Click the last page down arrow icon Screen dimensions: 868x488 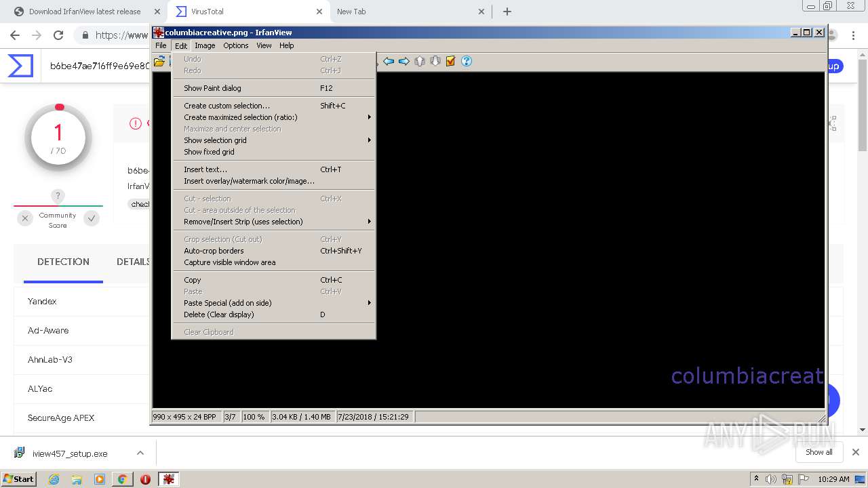tap(435, 61)
